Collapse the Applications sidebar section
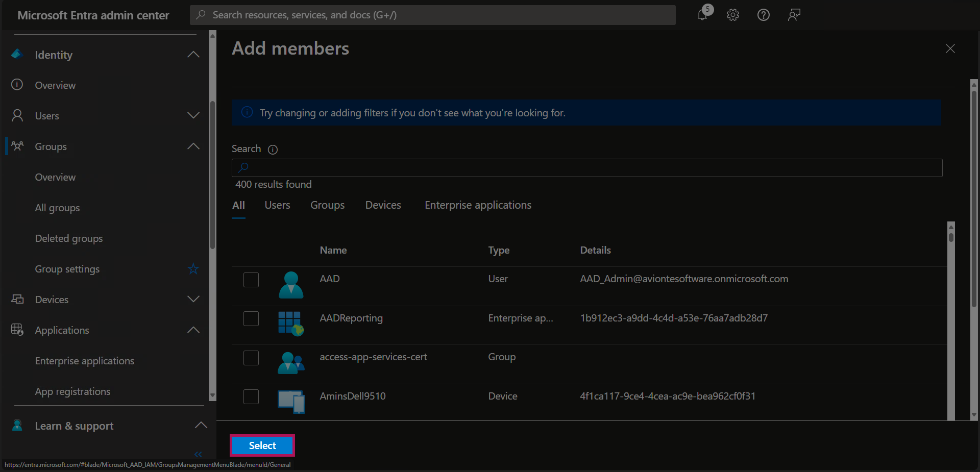 coord(193,330)
